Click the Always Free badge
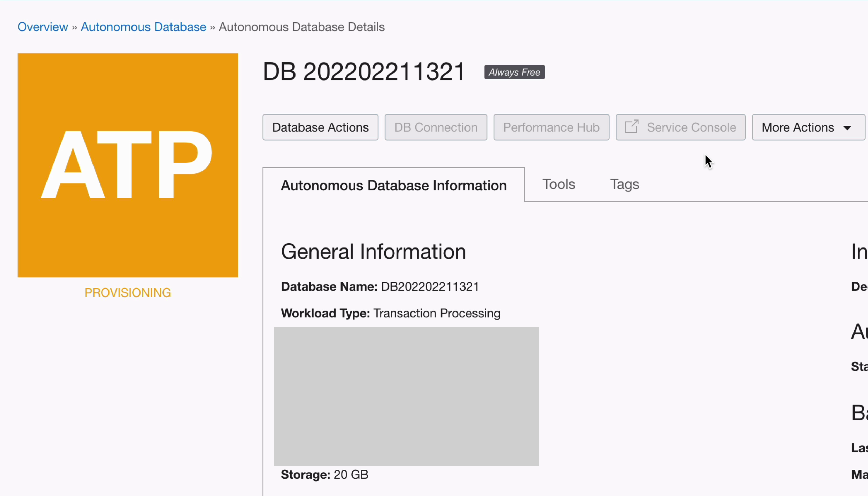 (514, 72)
